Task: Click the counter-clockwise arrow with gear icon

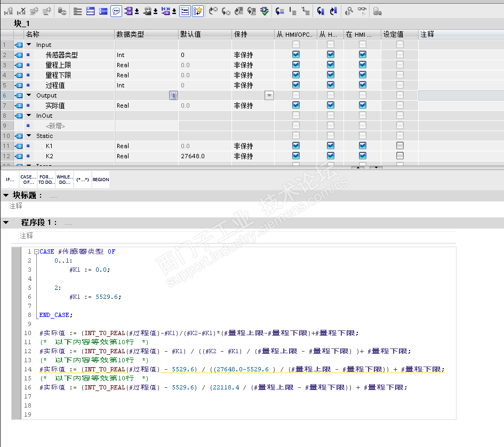Action: click(226, 12)
